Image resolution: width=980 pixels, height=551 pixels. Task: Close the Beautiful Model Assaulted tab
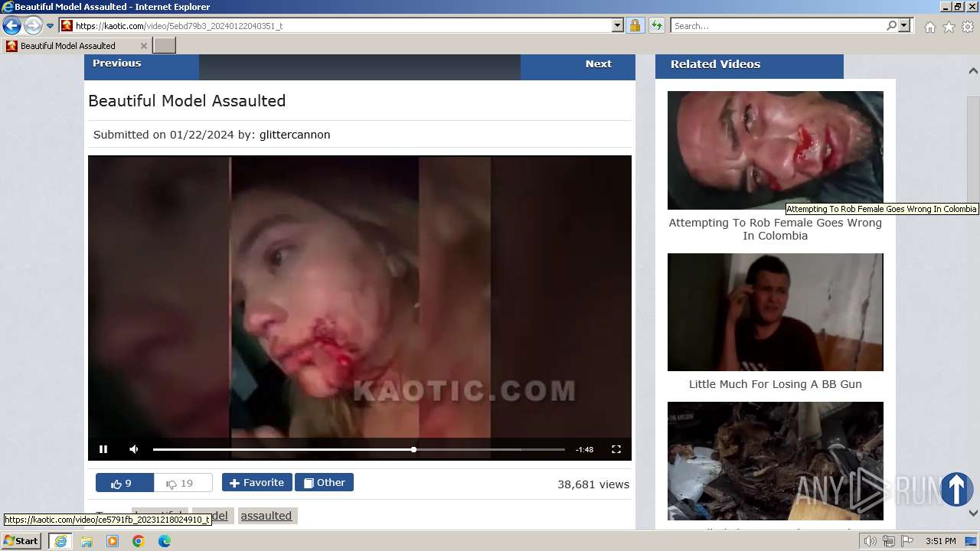143,46
